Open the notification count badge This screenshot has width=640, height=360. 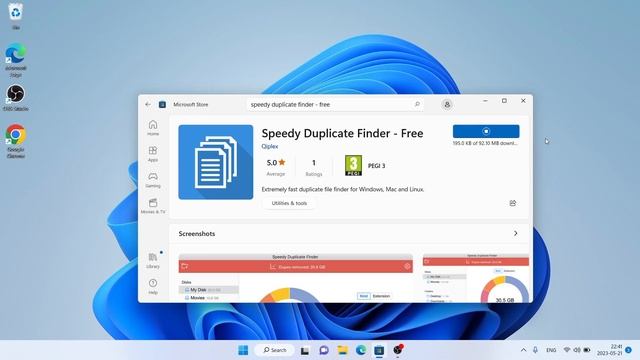click(629, 350)
